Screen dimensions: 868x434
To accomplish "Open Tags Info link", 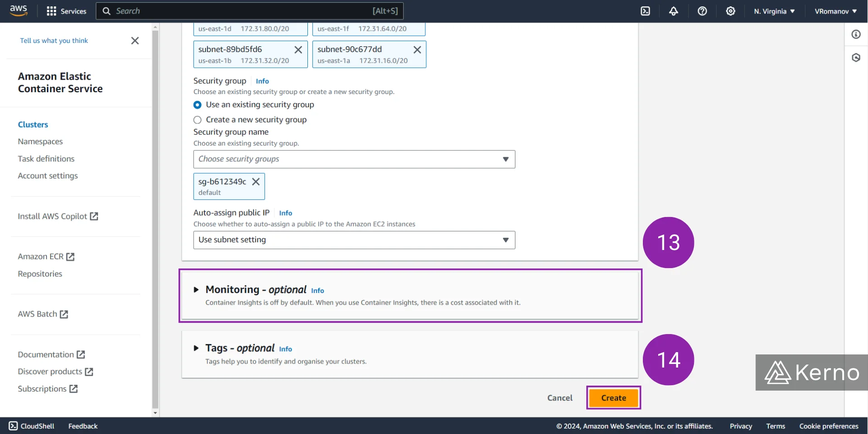I will tap(285, 349).
